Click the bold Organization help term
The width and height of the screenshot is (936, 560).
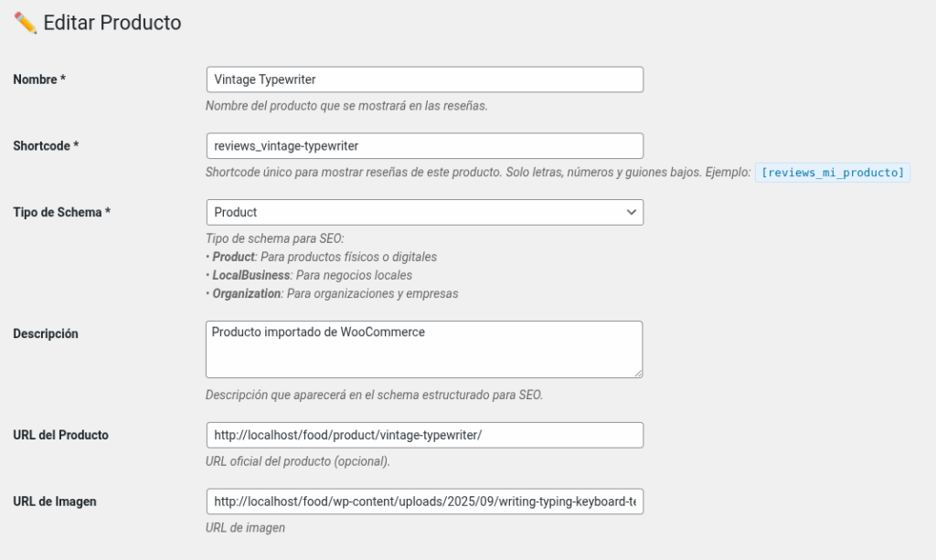tap(246, 294)
